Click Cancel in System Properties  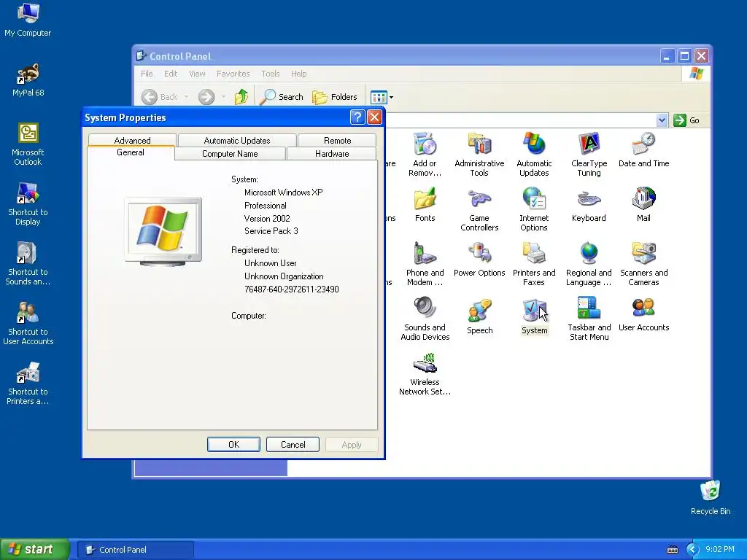(x=293, y=444)
